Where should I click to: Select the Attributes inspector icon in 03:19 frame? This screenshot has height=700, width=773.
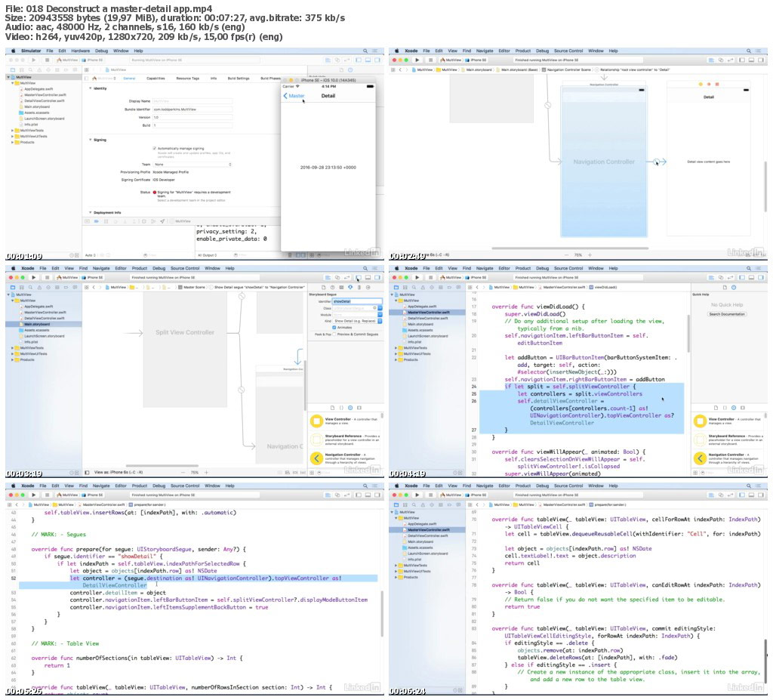[350, 287]
